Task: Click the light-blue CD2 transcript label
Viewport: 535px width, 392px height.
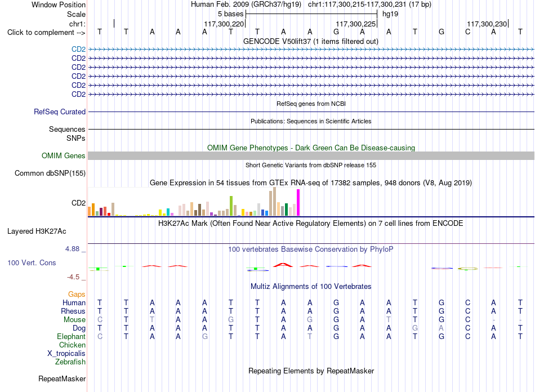Action: pyautogui.click(x=78, y=49)
